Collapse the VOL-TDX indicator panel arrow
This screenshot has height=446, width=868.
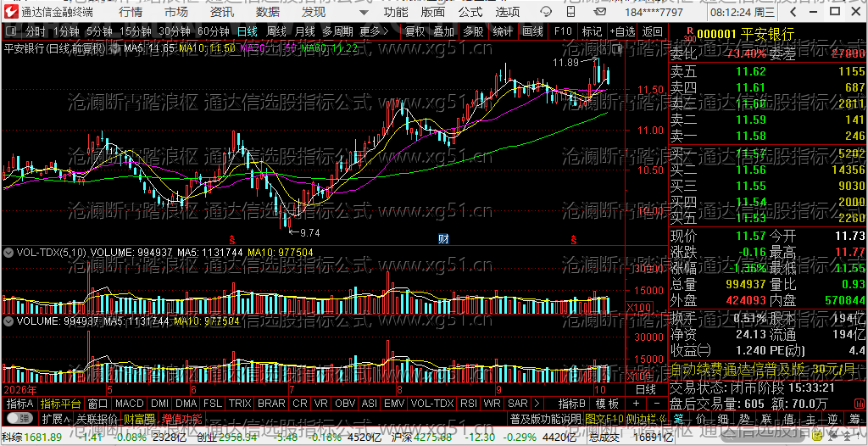pyautogui.click(x=8, y=252)
